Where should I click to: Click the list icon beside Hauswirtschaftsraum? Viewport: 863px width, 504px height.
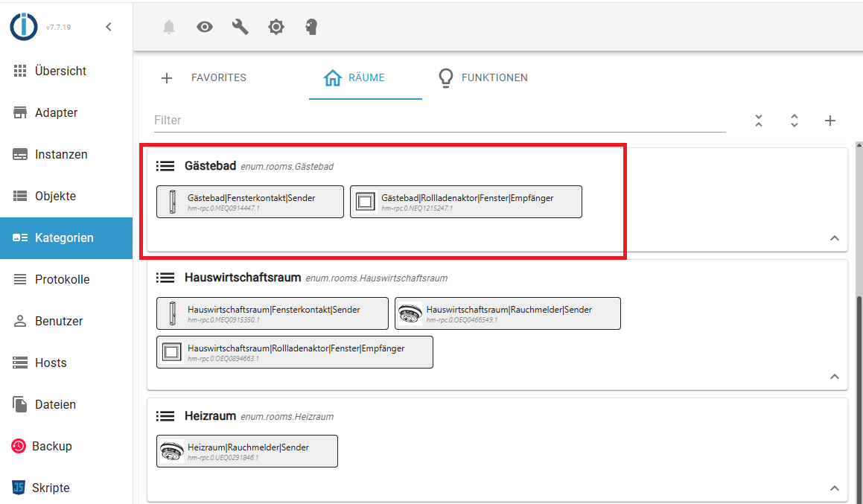(165, 277)
